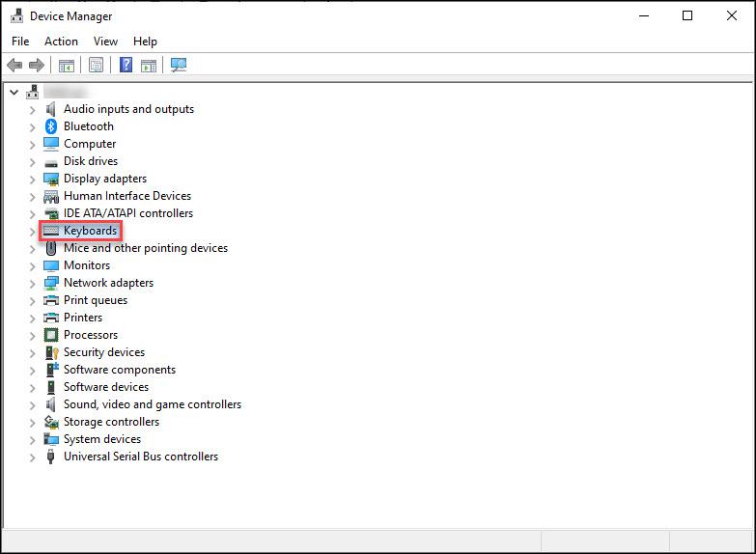
Task: Select the Printers label
Action: 83,318
